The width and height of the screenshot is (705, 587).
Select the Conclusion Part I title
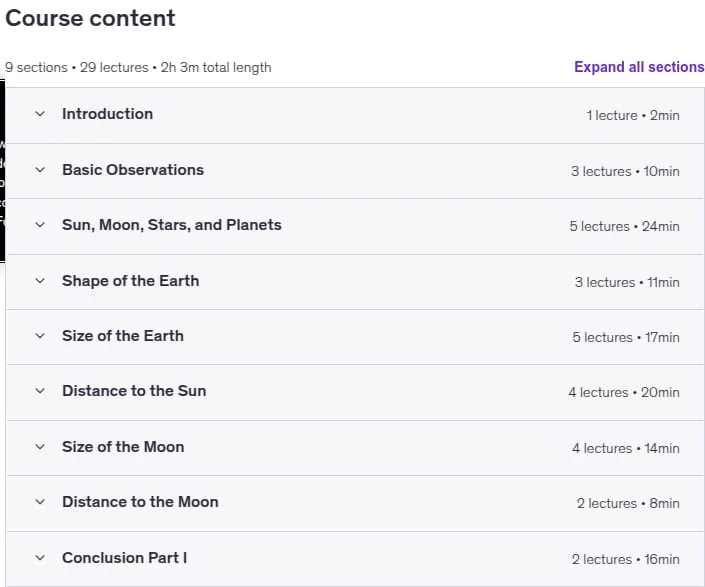[125, 558]
